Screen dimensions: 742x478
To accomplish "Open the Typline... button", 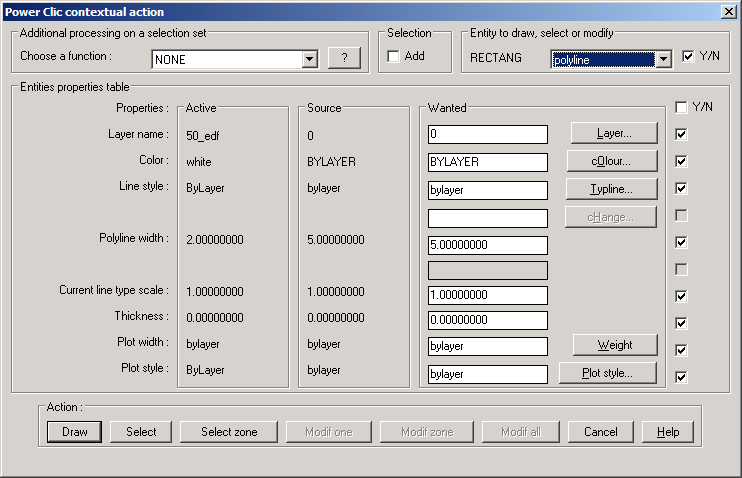I will point(611,189).
